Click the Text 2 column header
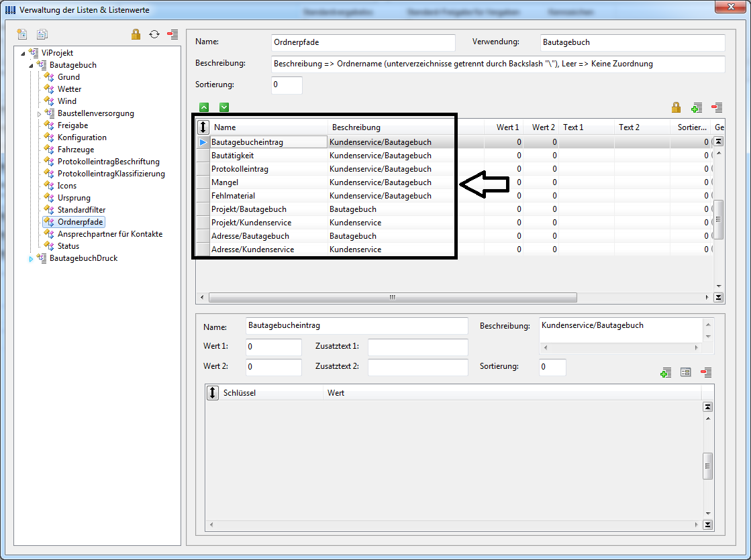Screen dimensions: 751x560 tap(642, 127)
